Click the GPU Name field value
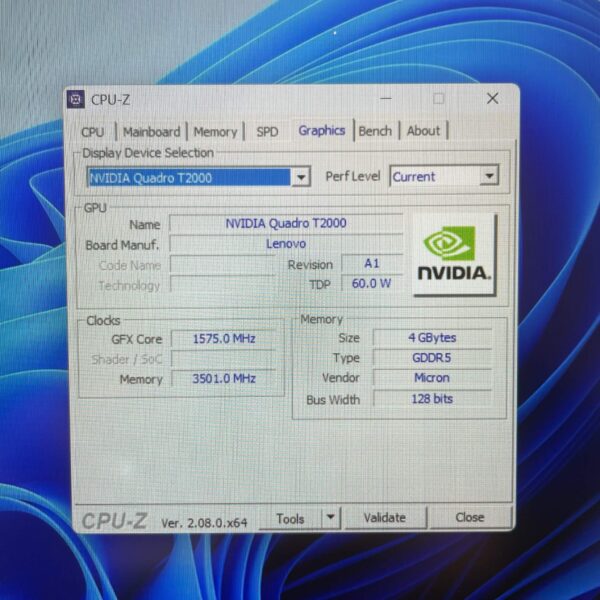600x600 pixels. coord(286,223)
